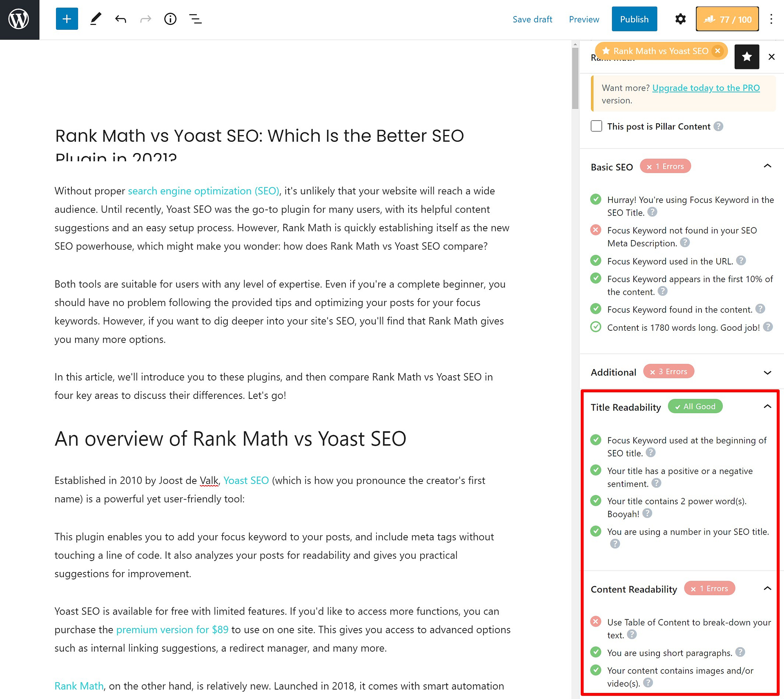Click the WordPress logo icon

pyautogui.click(x=19, y=19)
